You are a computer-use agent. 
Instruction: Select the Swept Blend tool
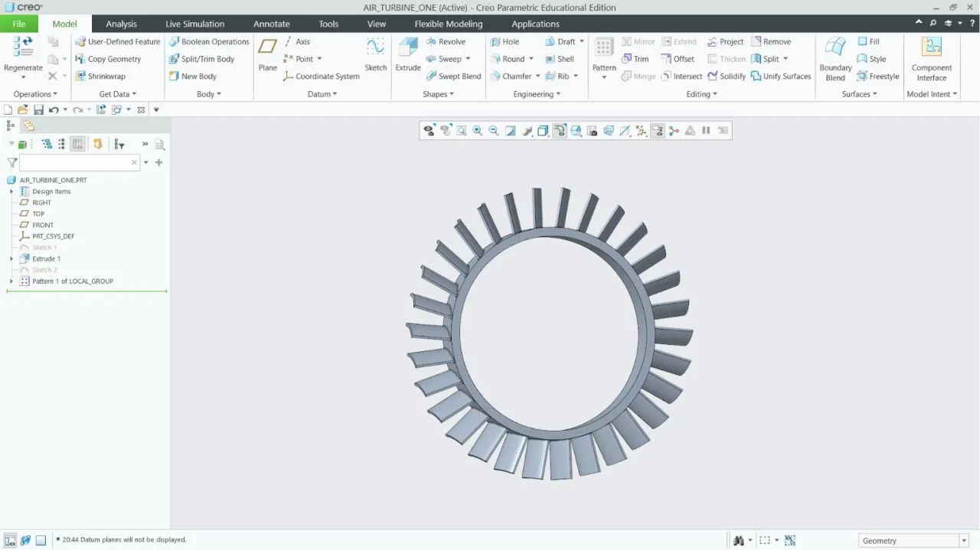(x=453, y=76)
